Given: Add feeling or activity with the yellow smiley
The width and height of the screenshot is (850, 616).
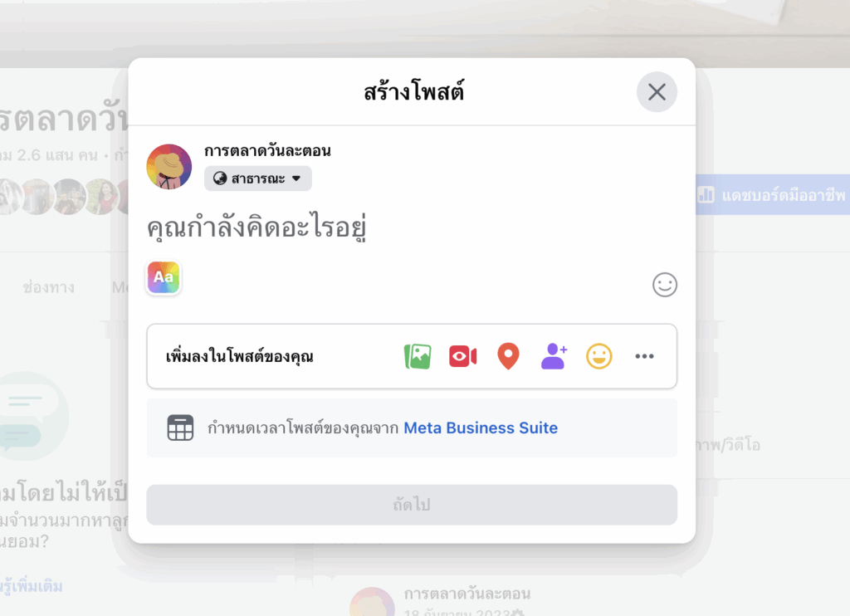Looking at the screenshot, I should pyautogui.click(x=599, y=356).
